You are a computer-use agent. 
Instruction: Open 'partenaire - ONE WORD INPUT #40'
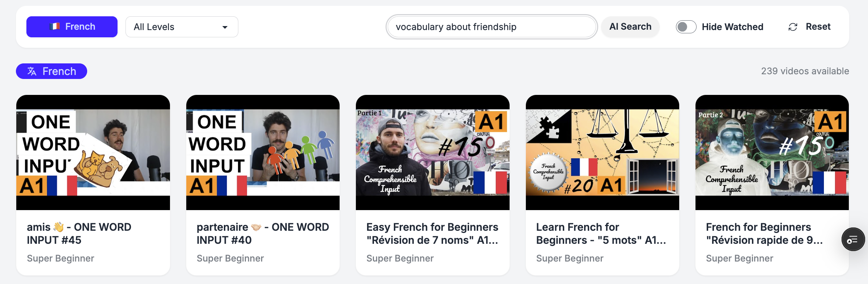point(263,233)
